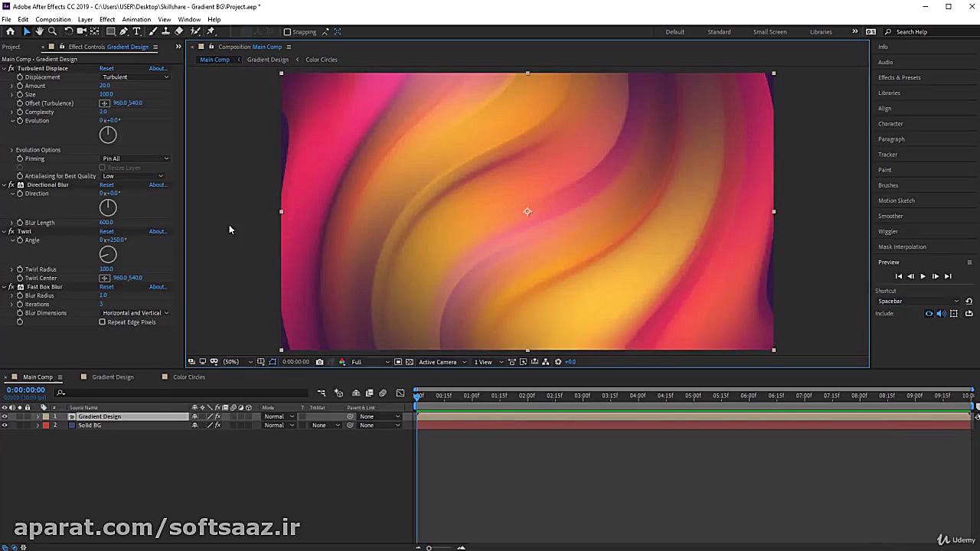Choose the Brush tool
980x551 pixels.
[153, 31]
